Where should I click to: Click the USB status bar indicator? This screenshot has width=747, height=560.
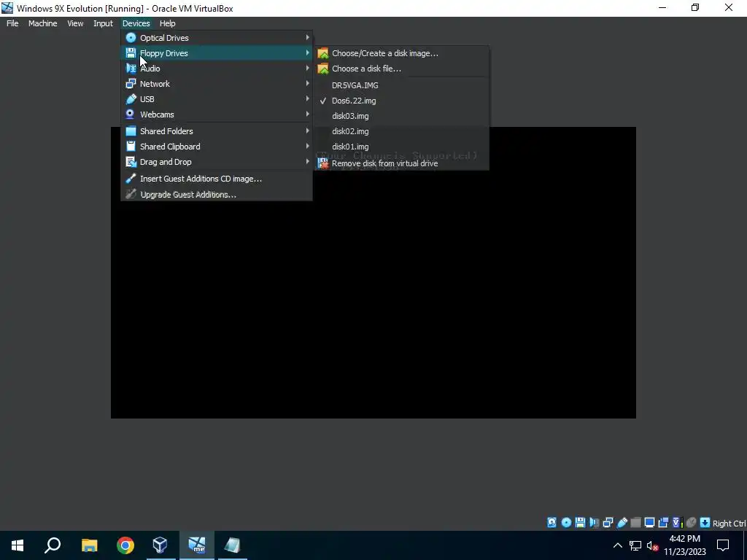622,522
